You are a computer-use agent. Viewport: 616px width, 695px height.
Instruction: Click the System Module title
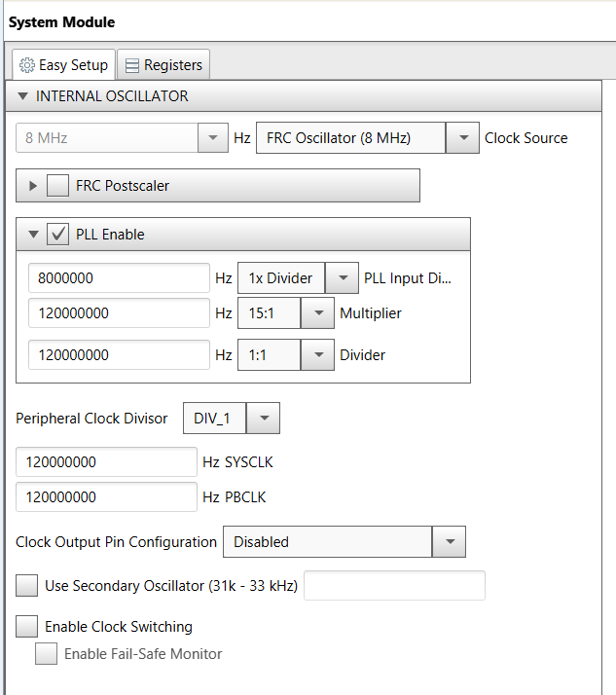coord(61,22)
